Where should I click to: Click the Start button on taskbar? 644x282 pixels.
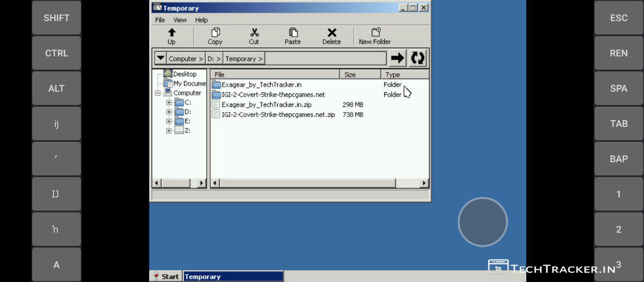[166, 276]
